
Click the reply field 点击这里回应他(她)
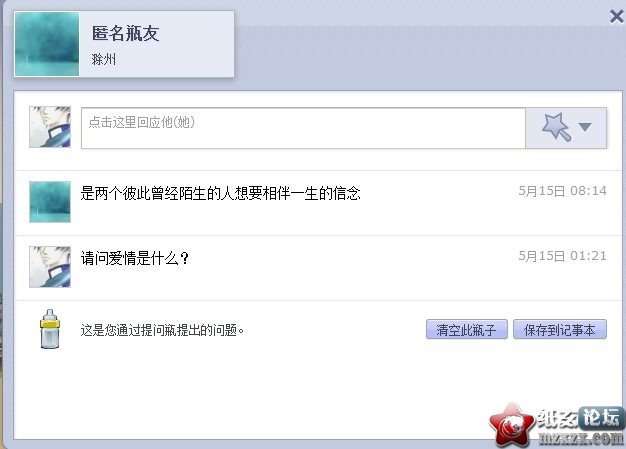point(303,128)
